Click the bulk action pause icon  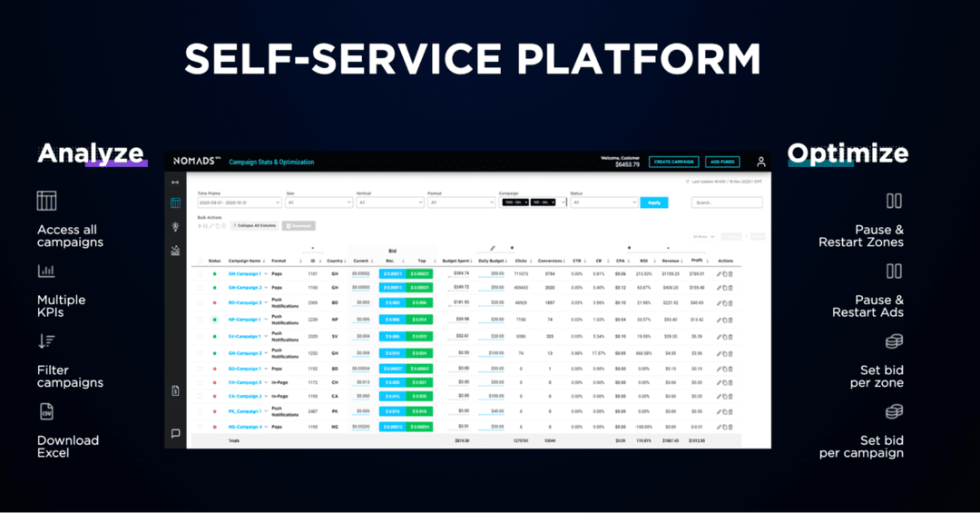tap(205, 226)
